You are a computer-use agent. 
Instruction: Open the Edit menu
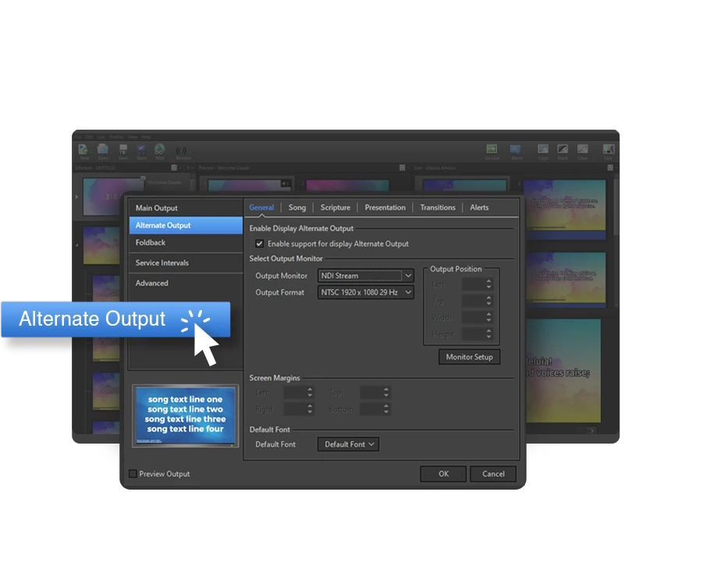coord(89,137)
